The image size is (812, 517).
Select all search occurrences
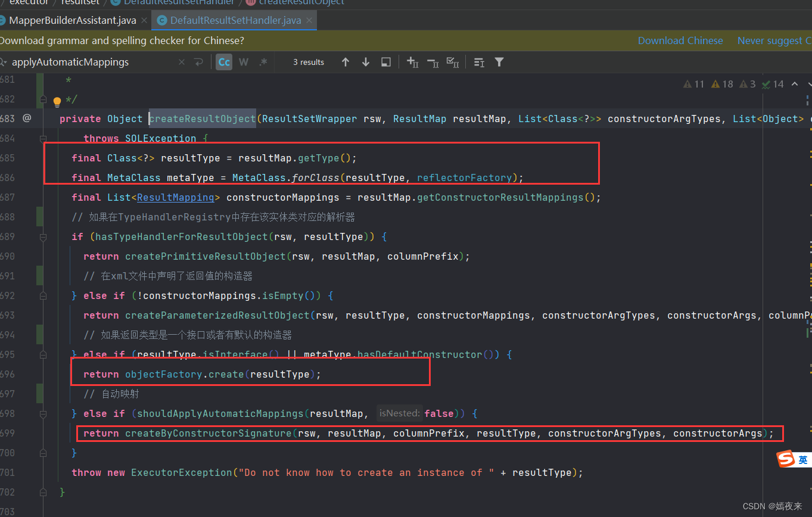[x=453, y=62]
